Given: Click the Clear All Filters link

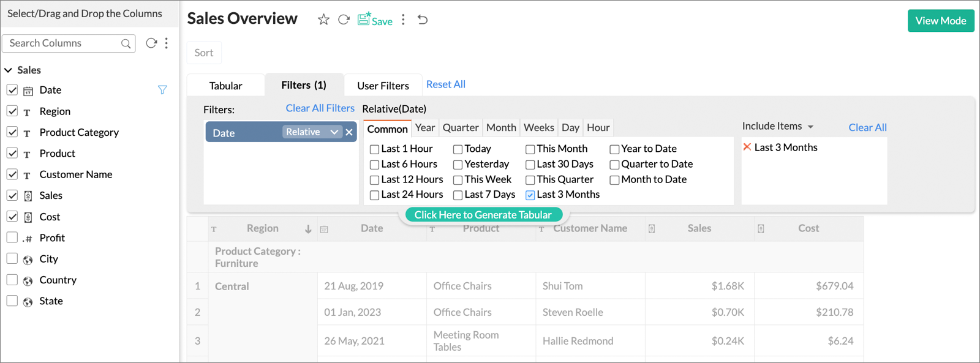Looking at the screenshot, I should 320,108.
